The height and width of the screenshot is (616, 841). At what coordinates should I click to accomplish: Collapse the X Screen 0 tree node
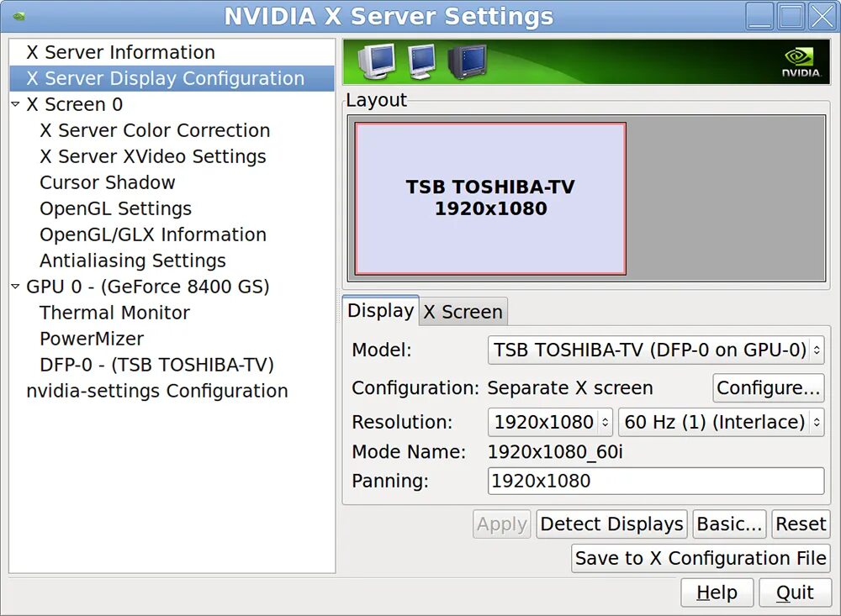[x=15, y=104]
